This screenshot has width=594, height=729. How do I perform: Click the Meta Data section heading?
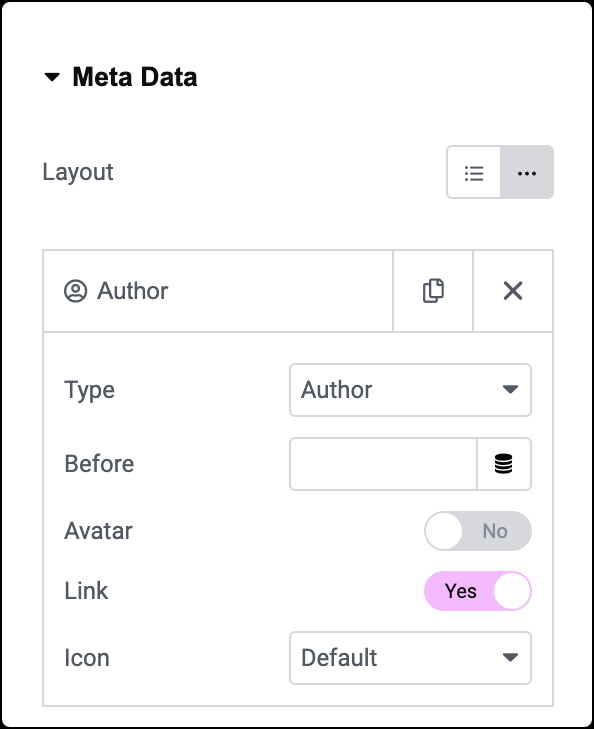tap(135, 77)
